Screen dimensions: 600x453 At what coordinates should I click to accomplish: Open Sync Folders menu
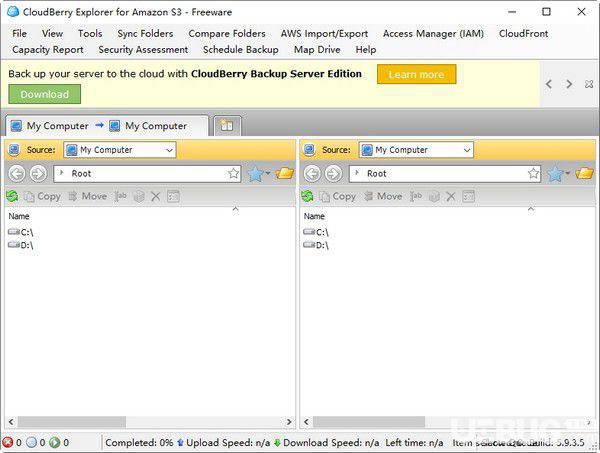tap(145, 34)
